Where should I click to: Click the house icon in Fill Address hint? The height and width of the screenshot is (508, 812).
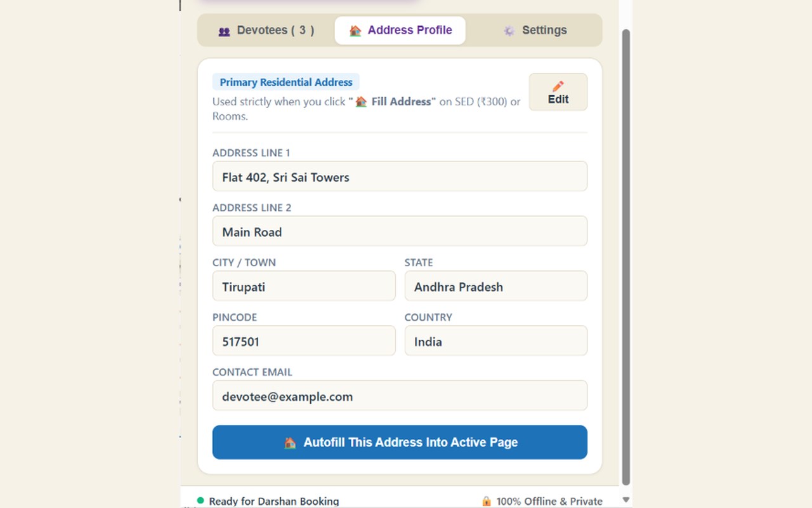tap(361, 102)
